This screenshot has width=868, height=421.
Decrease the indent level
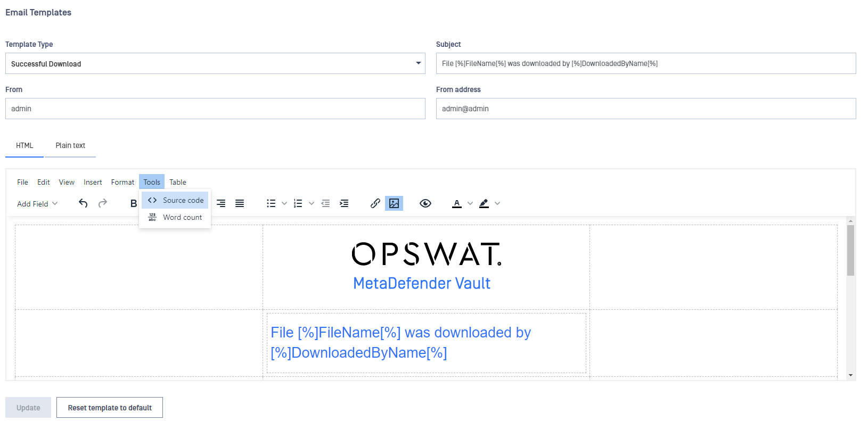(325, 203)
